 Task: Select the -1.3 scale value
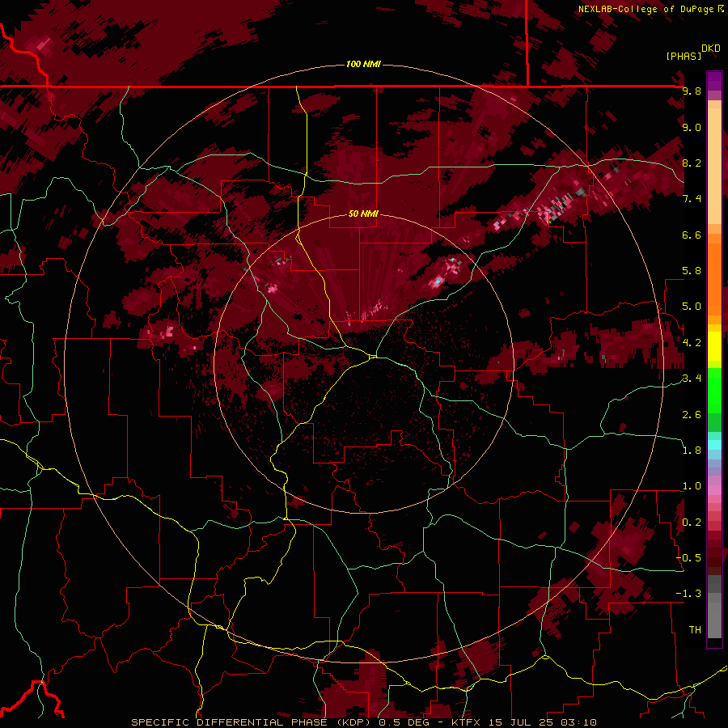689,594
